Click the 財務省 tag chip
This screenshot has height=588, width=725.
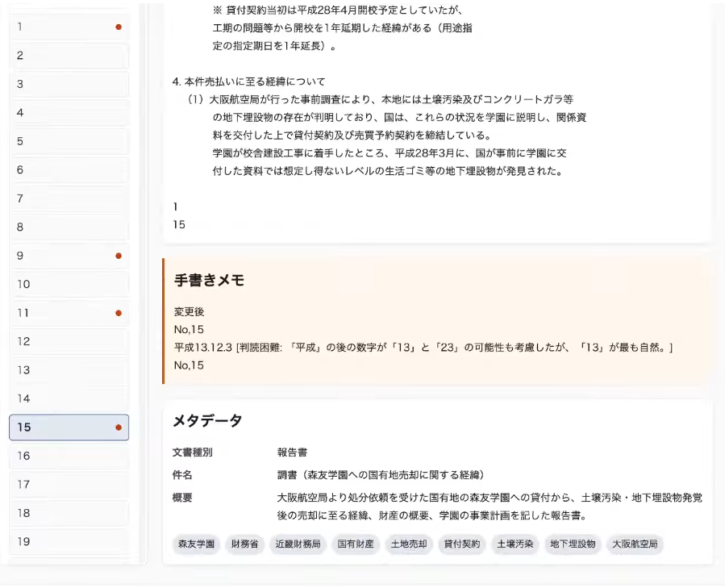[x=244, y=544]
